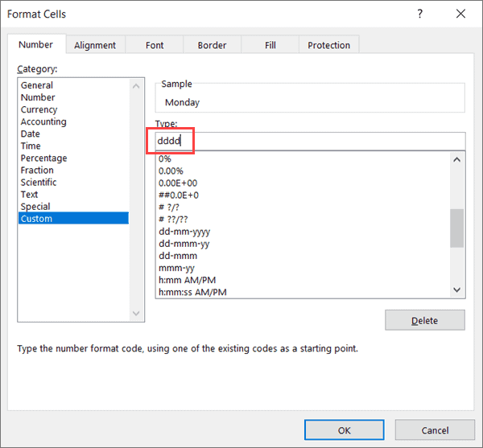Go to the Border tab
The image size is (483, 448).
click(x=212, y=46)
